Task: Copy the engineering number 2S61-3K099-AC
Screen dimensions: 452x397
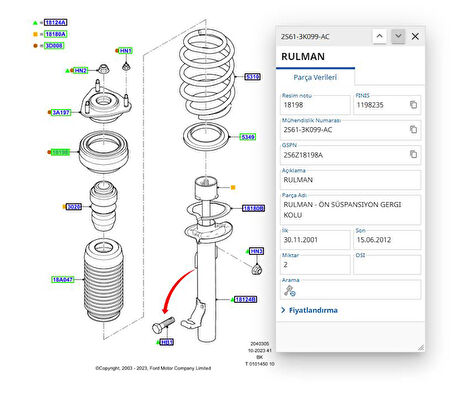Action: pos(413,129)
